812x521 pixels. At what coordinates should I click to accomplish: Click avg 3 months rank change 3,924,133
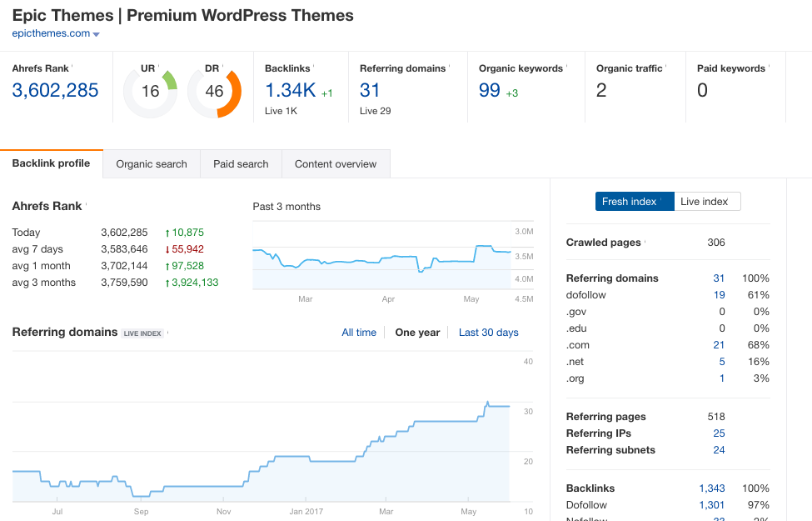click(192, 282)
